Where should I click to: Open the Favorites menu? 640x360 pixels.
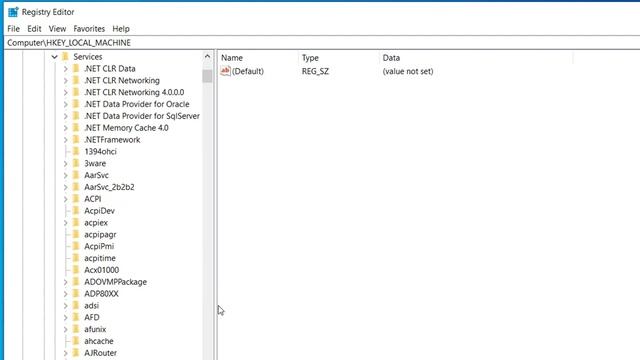89,29
